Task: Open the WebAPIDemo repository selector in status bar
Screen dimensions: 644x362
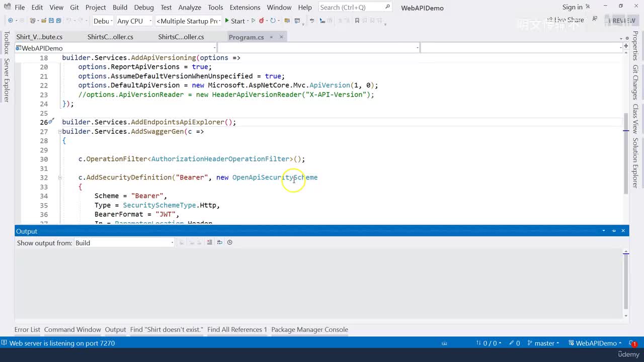Action: point(595,343)
